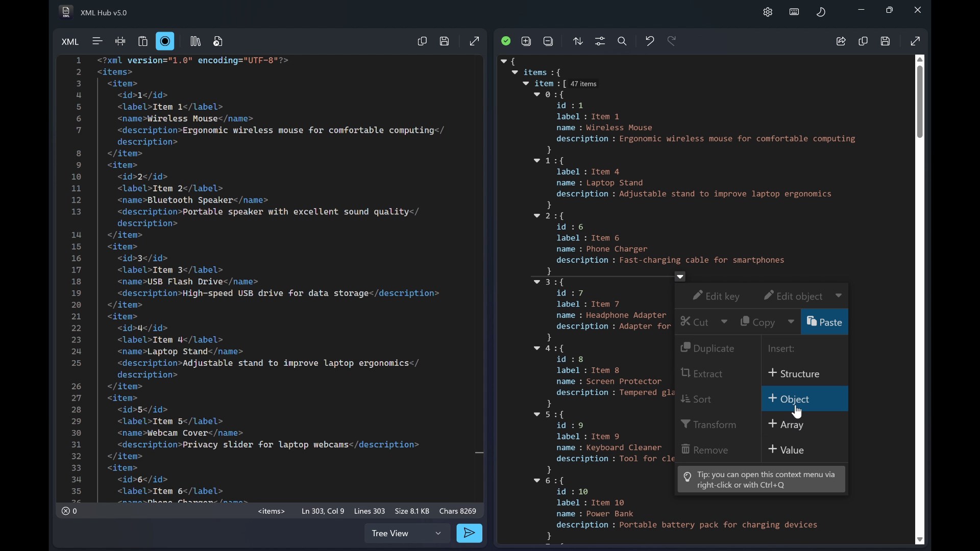
Task: Collapse tree node 2
Action: pyautogui.click(x=538, y=216)
